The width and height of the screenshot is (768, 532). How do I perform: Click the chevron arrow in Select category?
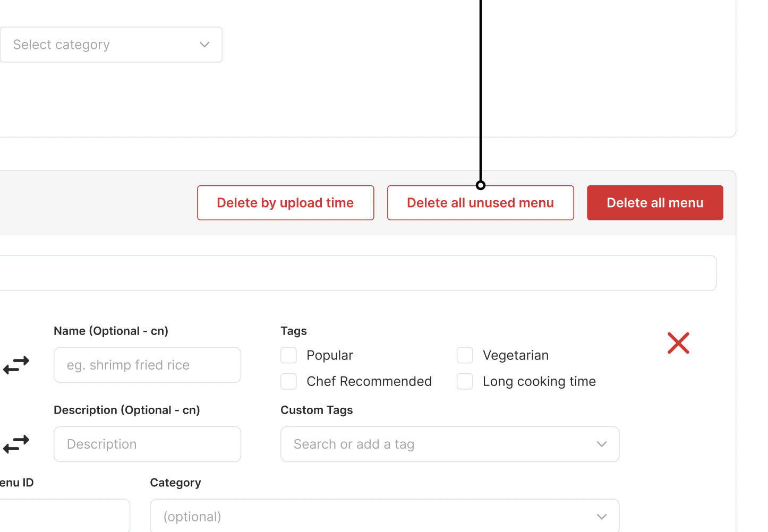click(x=204, y=45)
